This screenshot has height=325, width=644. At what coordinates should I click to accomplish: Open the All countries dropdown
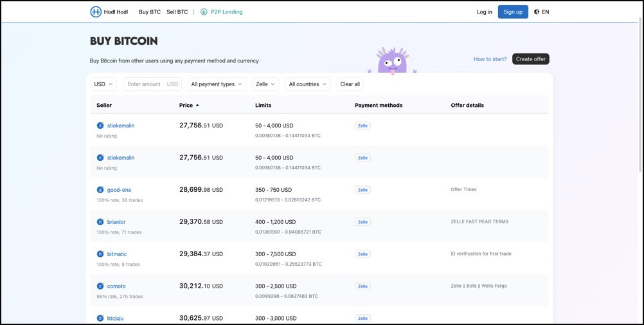[308, 84]
